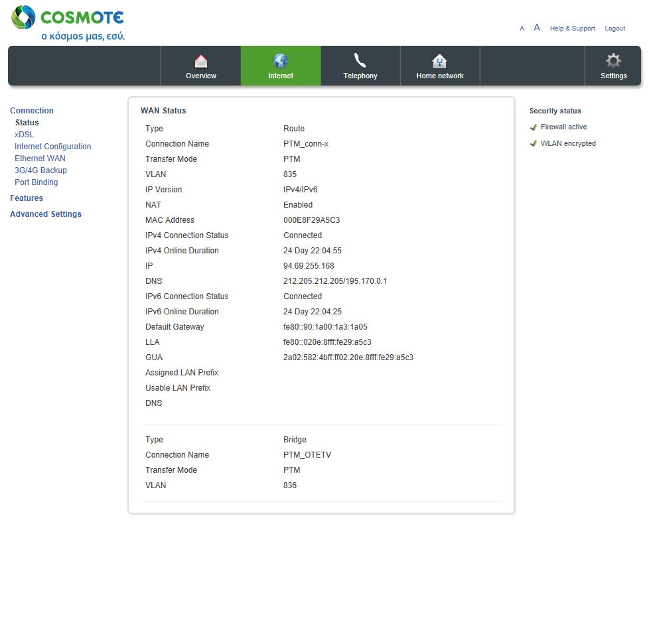Open Port Binding in the sidebar

point(36,182)
